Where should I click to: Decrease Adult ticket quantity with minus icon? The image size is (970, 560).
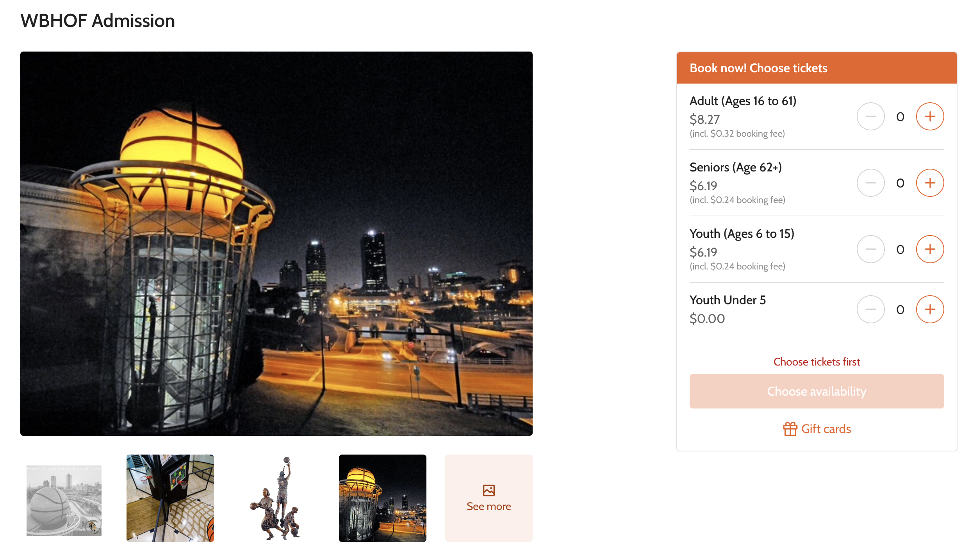870,116
